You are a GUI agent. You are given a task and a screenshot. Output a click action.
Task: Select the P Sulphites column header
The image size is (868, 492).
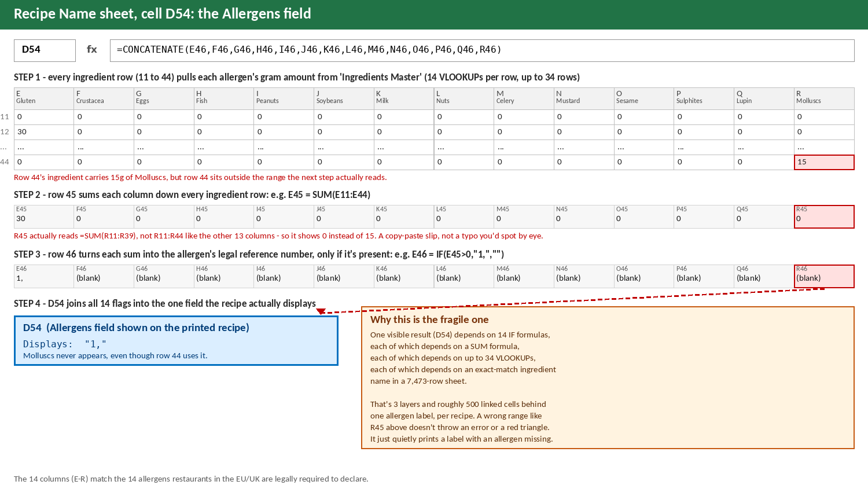coord(704,98)
